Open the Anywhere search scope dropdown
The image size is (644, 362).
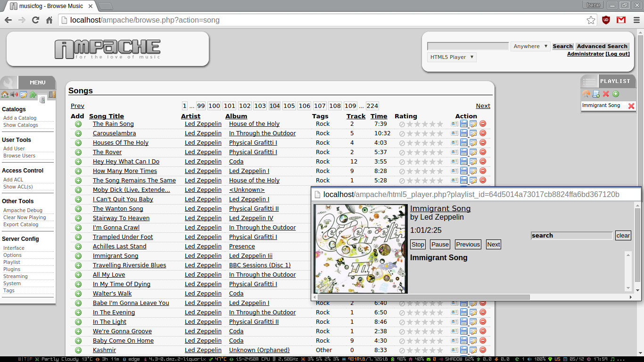(530, 46)
